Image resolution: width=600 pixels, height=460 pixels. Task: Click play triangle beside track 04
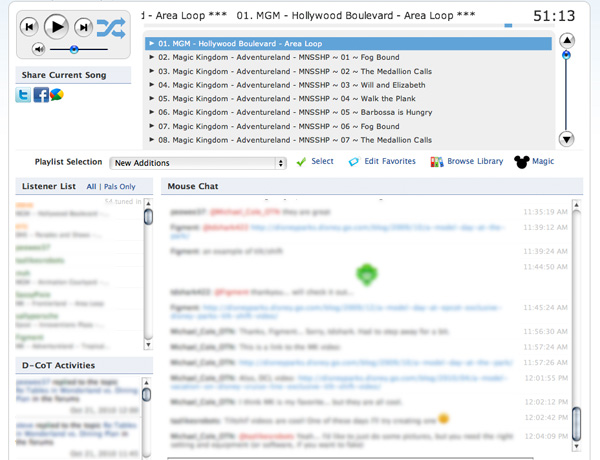point(152,85)
